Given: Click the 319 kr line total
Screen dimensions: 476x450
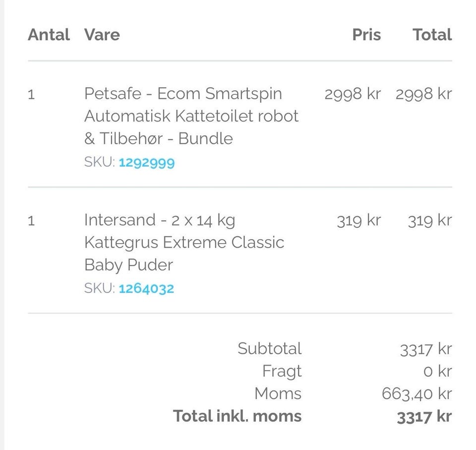Looking at the screenshot, I should point(429,220).
